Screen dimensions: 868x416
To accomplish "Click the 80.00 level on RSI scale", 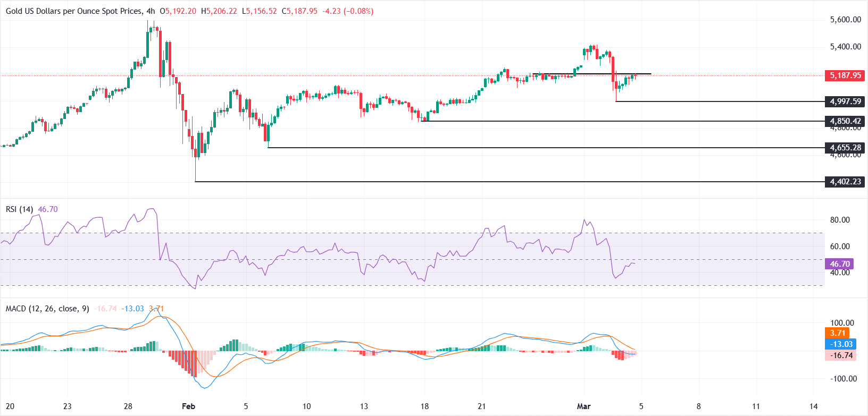I will click(x=840, y=220).
